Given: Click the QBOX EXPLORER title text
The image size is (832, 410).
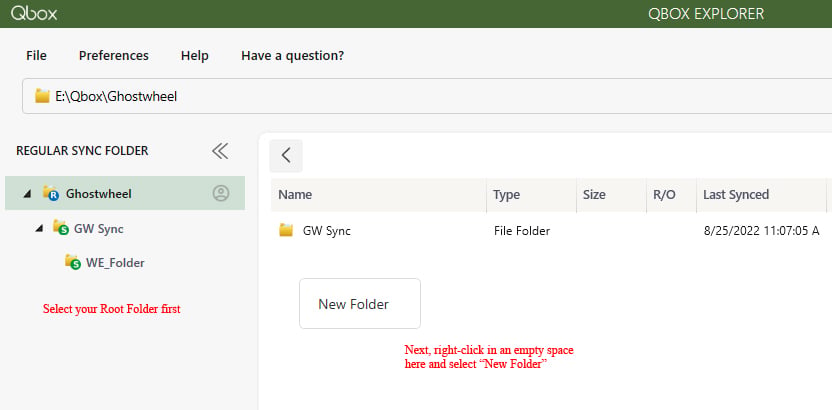Looking at the screenshot, I should click(706, 14).
